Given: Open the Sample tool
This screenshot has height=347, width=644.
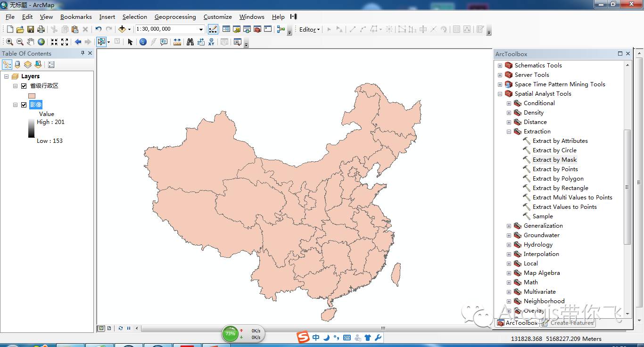Looking at the screenshot, I should 543,216.
